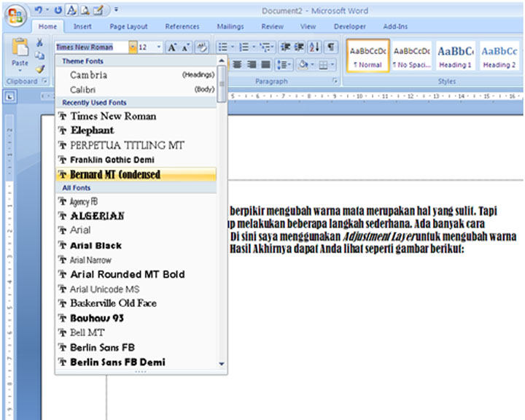The width and height of the screenshot is (525, 420).
Task: Click the Grow Font icon
Action: click(172, 47)
